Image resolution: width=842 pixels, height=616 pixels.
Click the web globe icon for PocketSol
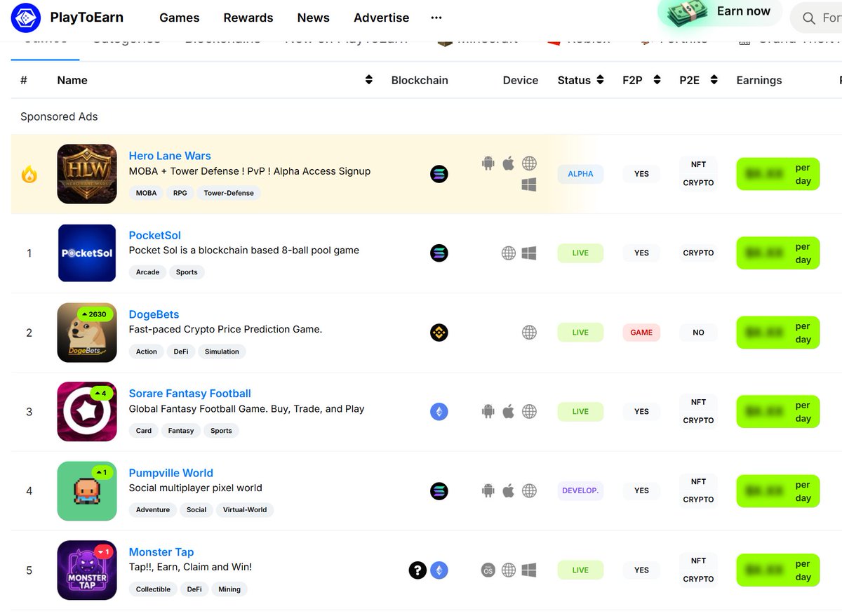(509, 253)
